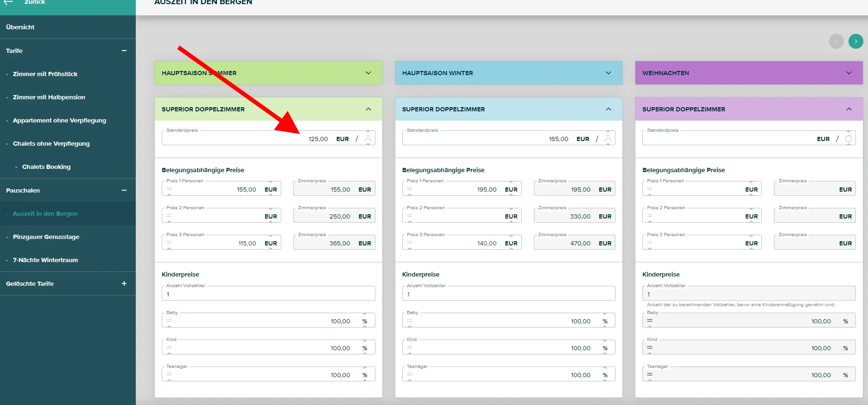Click person icon in Hauptsaison Sommer Standardpreis

click(x=368, y=138)
